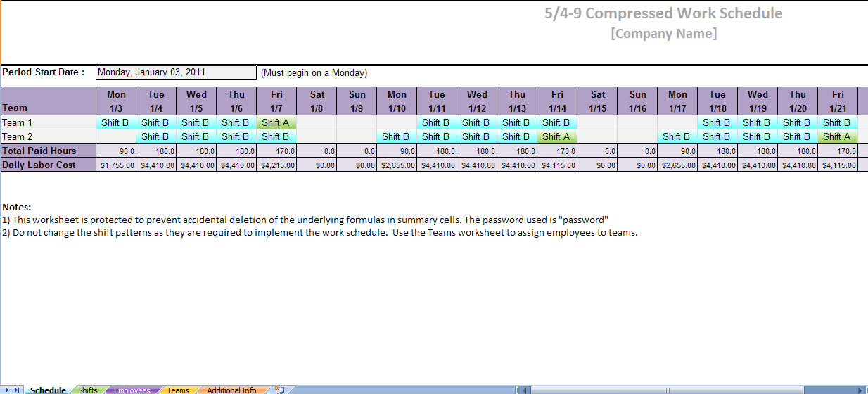Select the 'Fri 1/7' date header

click(276, 101)
